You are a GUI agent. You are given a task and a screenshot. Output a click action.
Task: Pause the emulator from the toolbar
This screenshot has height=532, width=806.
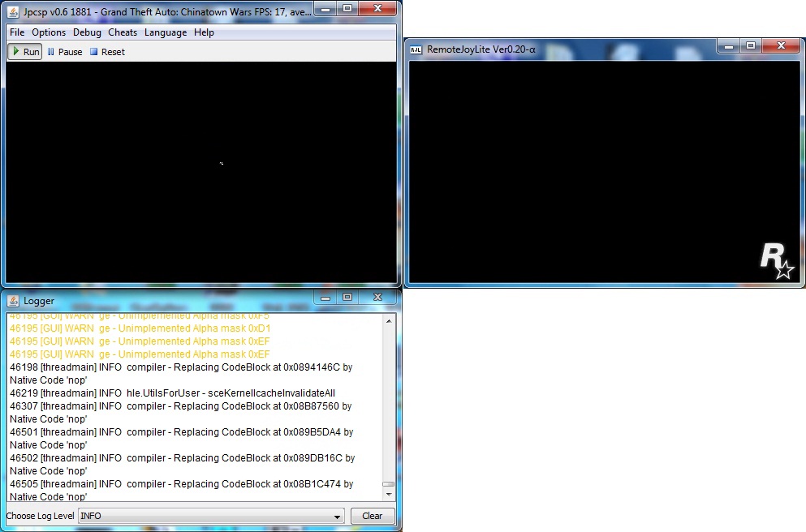coord(64,52)
